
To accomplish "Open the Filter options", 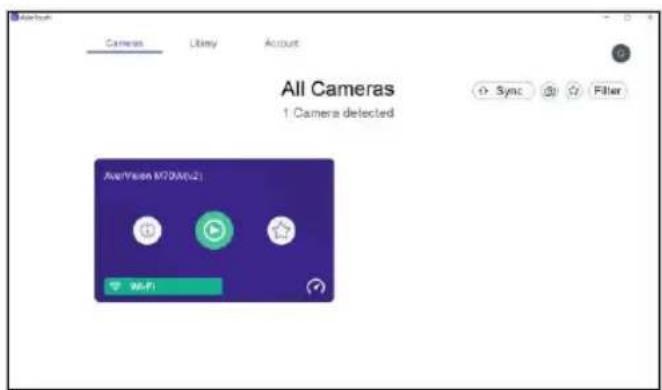I will (608, 91).
